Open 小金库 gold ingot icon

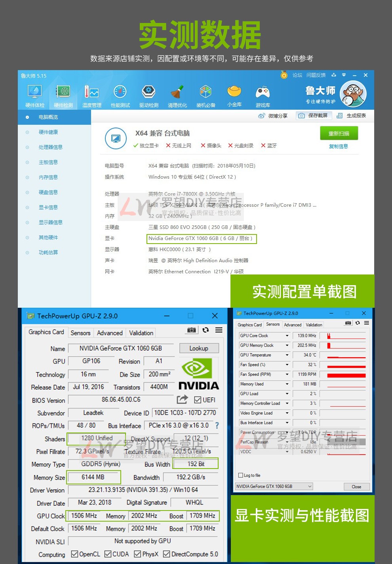tap(234, 96)
